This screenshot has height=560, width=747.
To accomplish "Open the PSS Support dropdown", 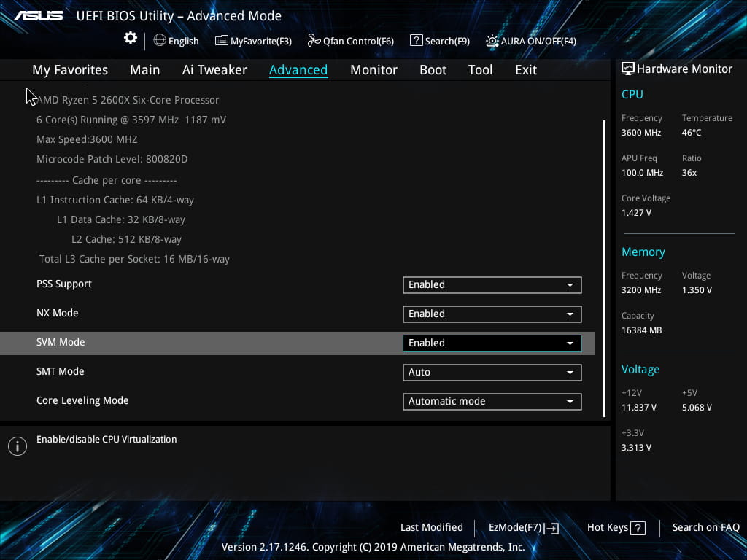I will [492, 285].
